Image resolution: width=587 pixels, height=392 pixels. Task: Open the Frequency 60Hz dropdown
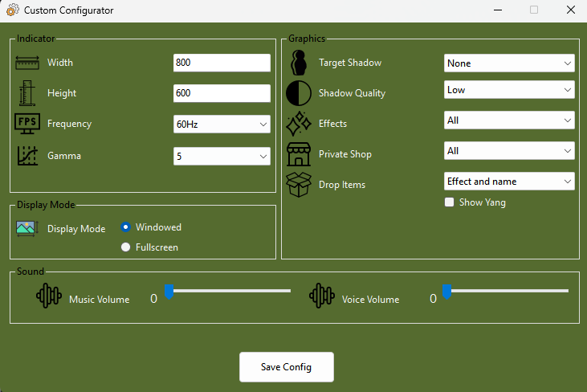pos(222,125)
